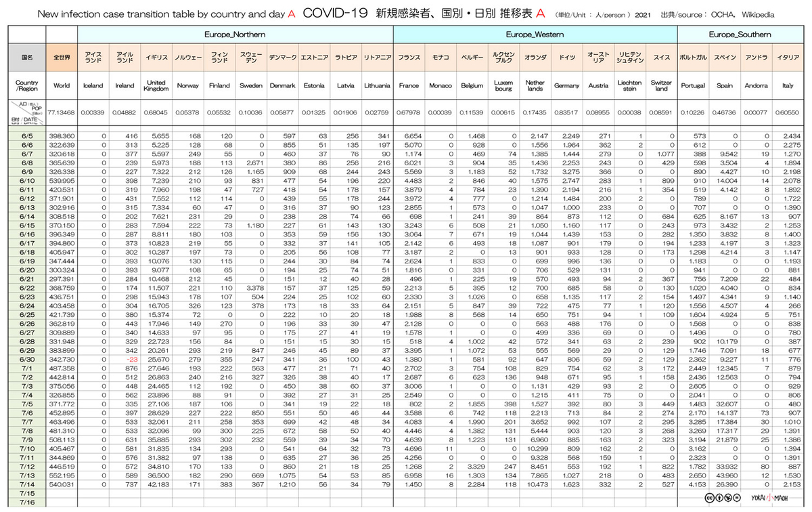Screen dimensions: 812x512
Task: Select the Monaco column header
Action: (x=441, y=86)
